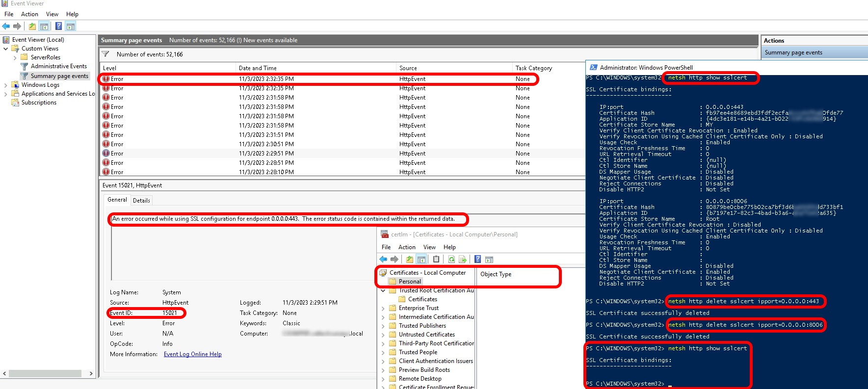Click the filter funnel icon above event list
This screenshot has height=389, width=868.
[105, 54]
